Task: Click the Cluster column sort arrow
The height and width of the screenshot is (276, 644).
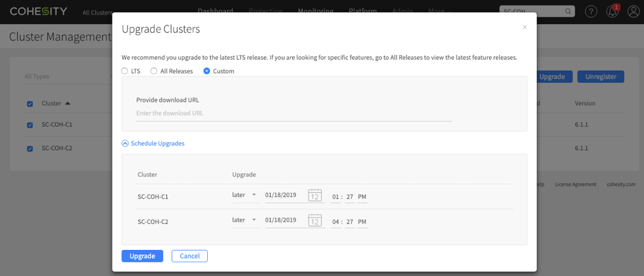Action: tap(68, 104)
